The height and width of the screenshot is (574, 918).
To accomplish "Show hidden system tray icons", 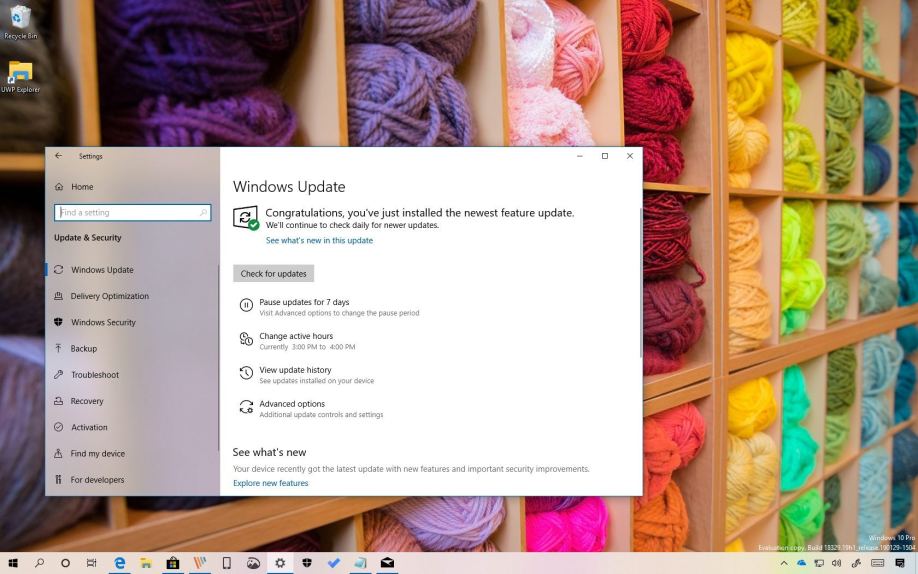I will (x=784, y=563).
